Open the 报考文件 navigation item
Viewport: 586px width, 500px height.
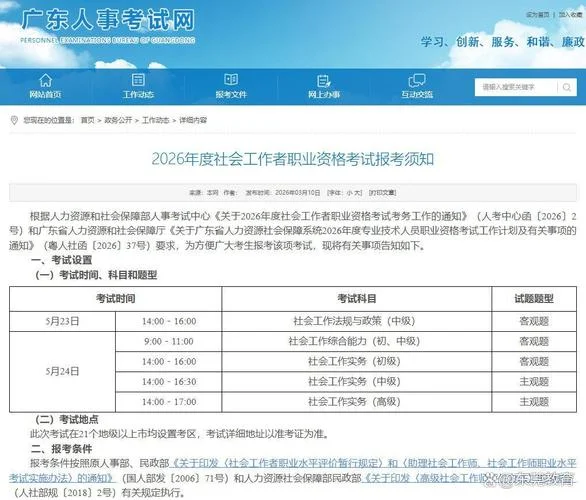231,86
